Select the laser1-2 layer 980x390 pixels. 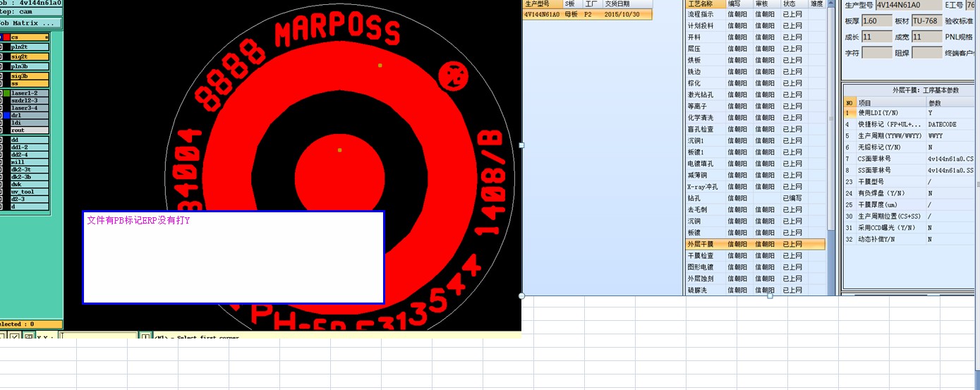29,93
